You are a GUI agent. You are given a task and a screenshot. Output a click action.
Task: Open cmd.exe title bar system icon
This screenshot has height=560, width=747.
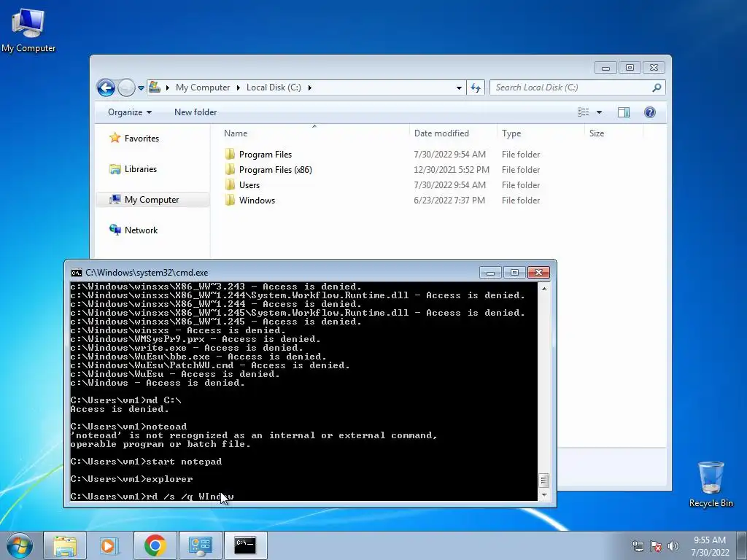coord(76,273)
